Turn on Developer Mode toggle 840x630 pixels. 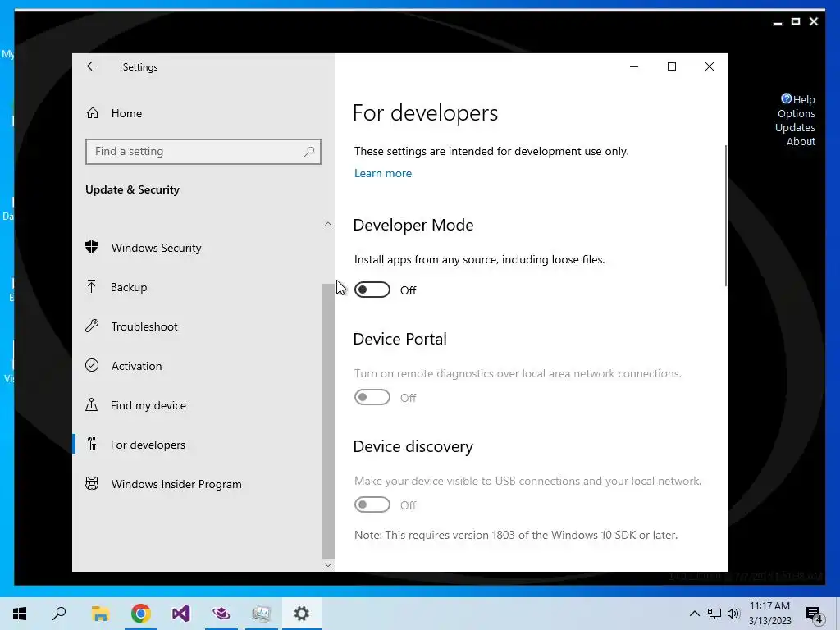(x=372, y=290)
